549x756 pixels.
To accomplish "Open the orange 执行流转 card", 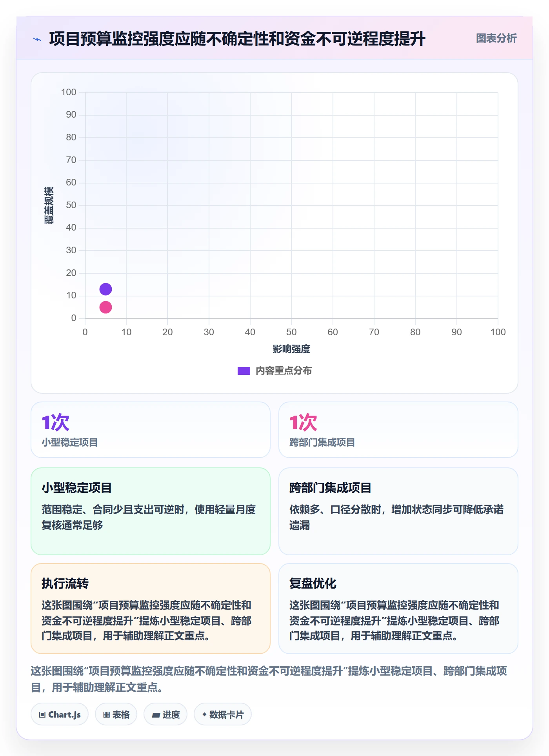I will [x=151, y=609].
